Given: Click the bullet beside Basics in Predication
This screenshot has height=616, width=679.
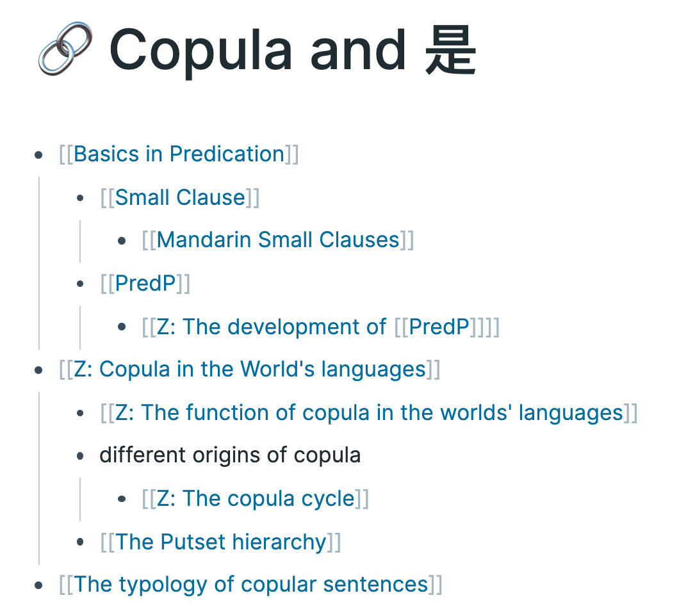Looking at the screenshot, I should click(38, 154).
